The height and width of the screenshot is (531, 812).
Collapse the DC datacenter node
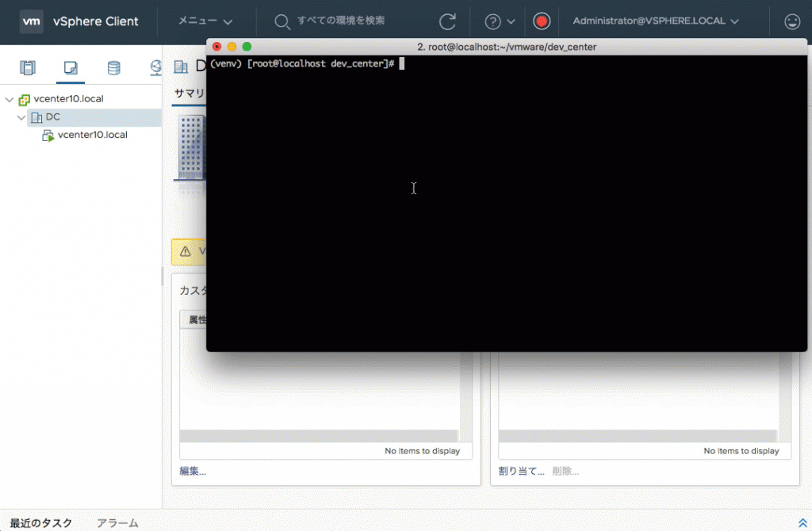[21, 117]
